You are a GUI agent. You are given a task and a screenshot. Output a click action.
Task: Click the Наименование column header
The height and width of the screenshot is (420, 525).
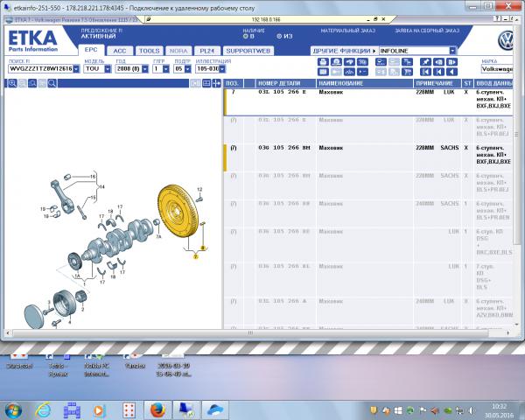coord(365,83)
